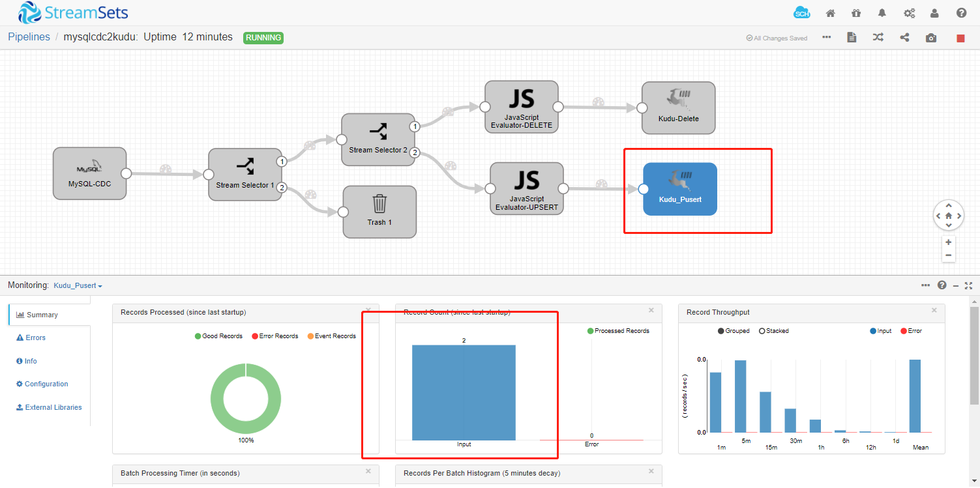Reset canvas view with home pan button

pos(949,216)
